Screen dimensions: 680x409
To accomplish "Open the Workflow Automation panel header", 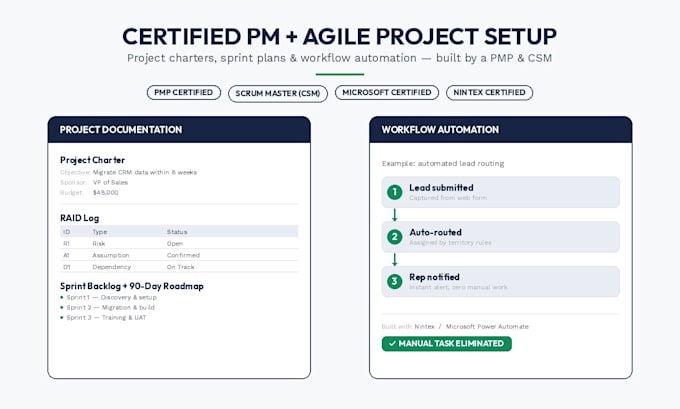I will (501, 130).
